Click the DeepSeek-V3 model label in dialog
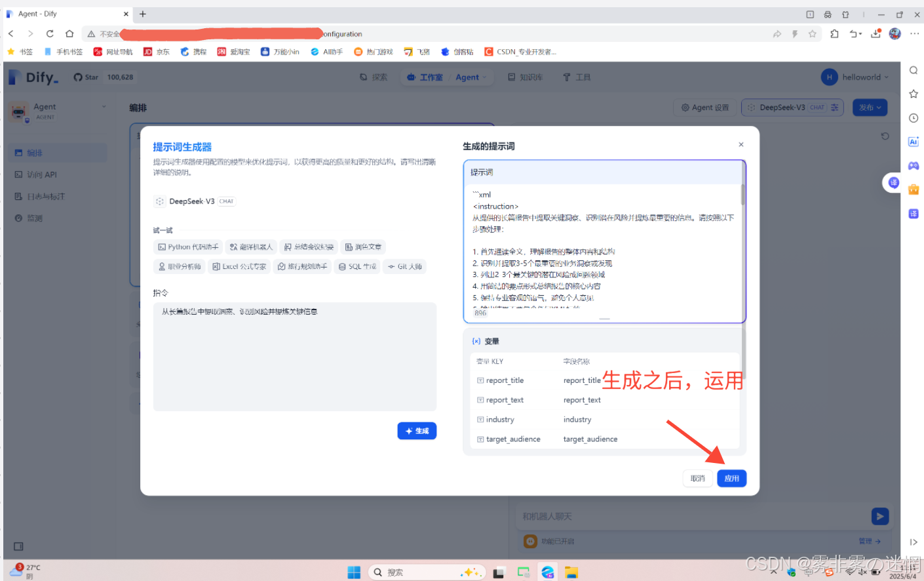 [191, 201]
